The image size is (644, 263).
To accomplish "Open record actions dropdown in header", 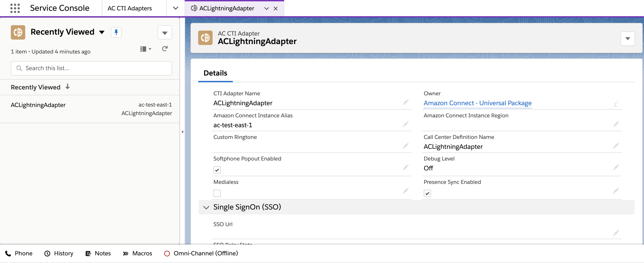I will (x=628, y=38).
